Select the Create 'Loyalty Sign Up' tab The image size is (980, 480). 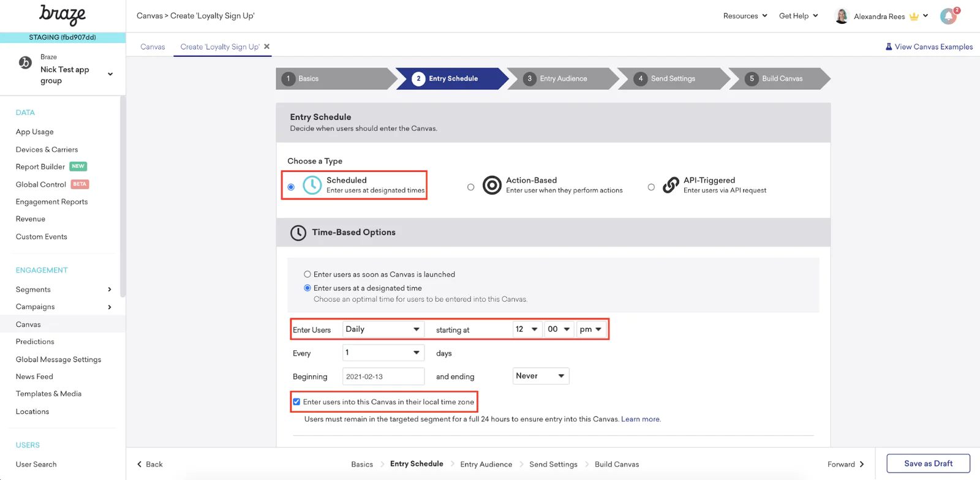pos(220,47)
